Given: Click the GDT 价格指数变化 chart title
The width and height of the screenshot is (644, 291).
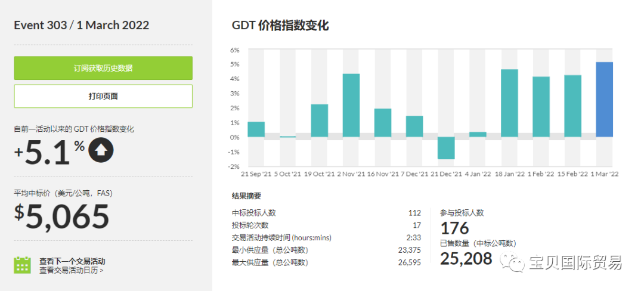Looking at the screenshot, I should [280, 26].
